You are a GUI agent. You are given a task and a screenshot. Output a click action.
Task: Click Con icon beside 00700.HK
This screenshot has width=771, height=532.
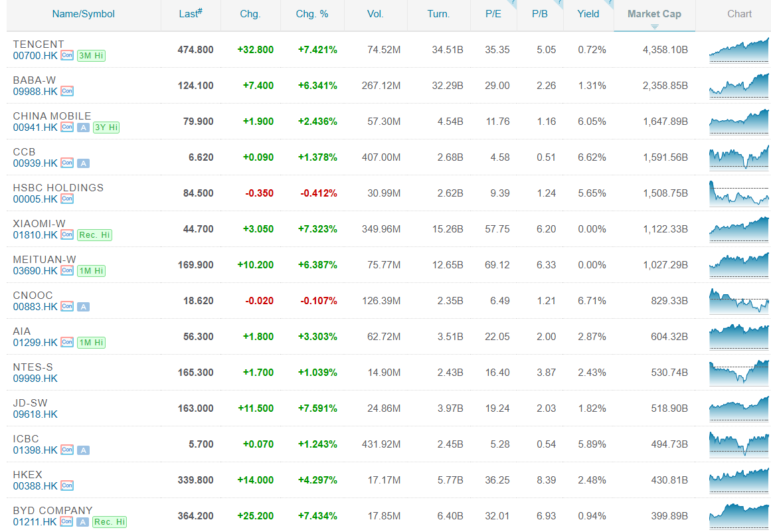point(67,56)
